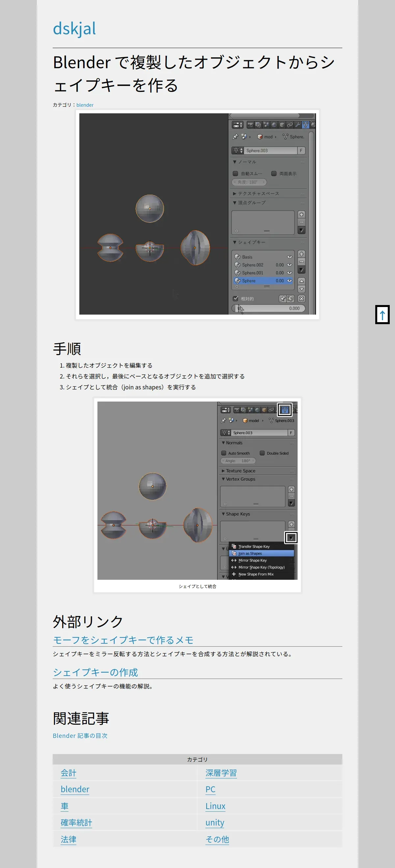Open the shape key specials arrow in the Japanese screenshot

coord(302,269)
